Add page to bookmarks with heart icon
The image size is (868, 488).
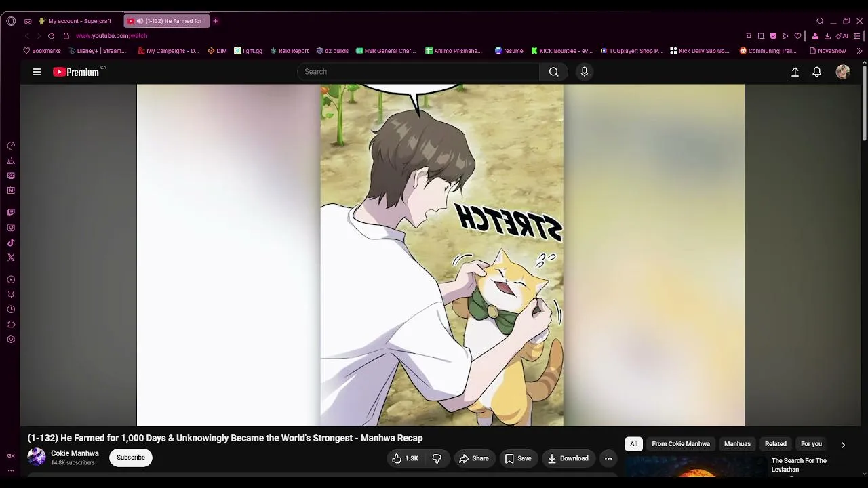(797, 36)
